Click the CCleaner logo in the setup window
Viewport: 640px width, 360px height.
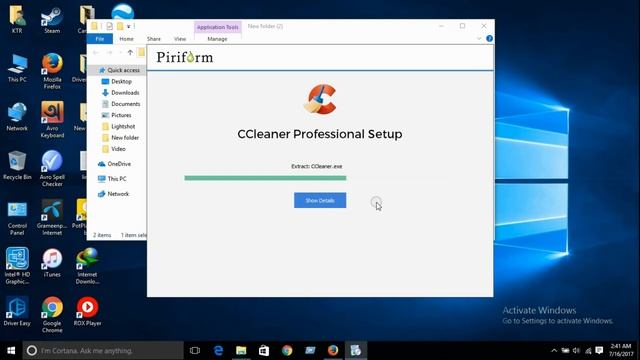point(320,99)
